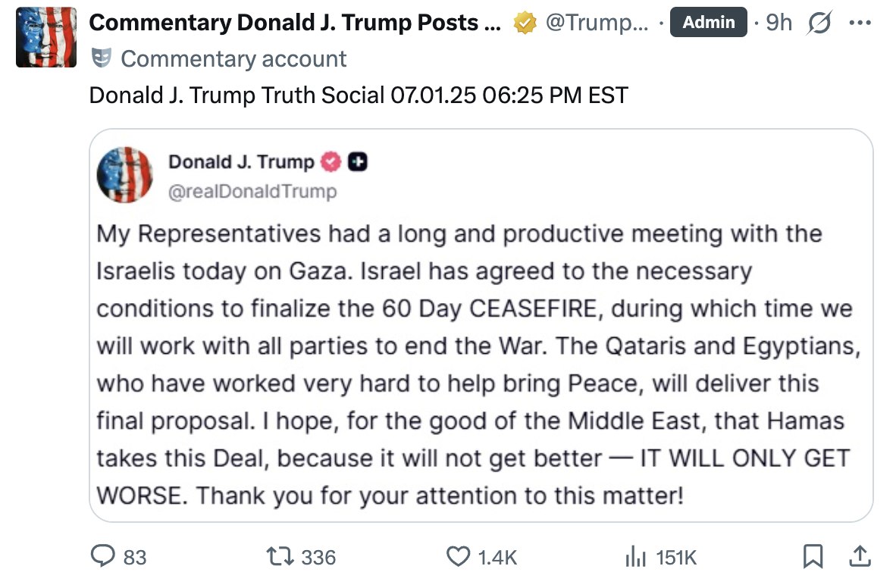Image resolution: width=896 pixels, height=588 pixels.
Task: Click the theater mask icon on the Commentary label
Action: click(x=102, y=58)
